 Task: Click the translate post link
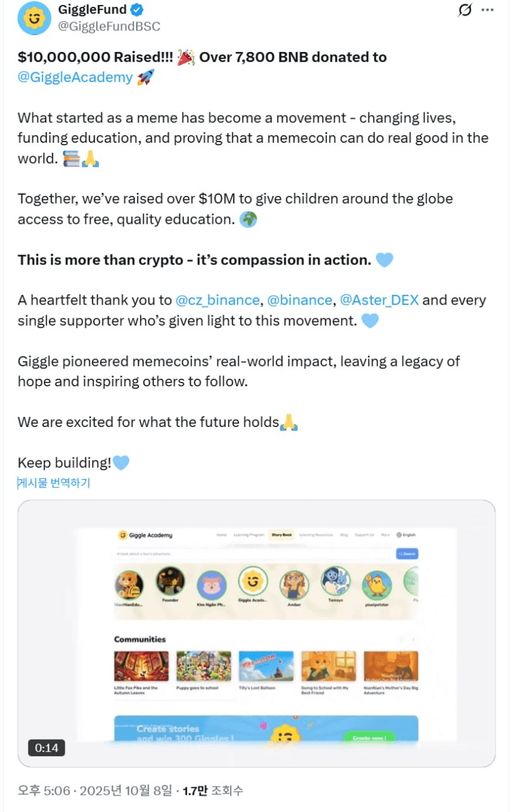[x=54, y=483]
